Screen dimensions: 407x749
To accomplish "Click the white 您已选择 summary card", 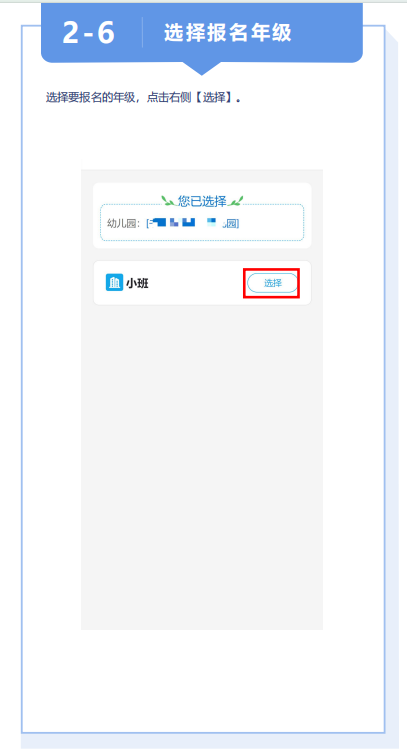I will pyautogui.click(x=202, y=215).
